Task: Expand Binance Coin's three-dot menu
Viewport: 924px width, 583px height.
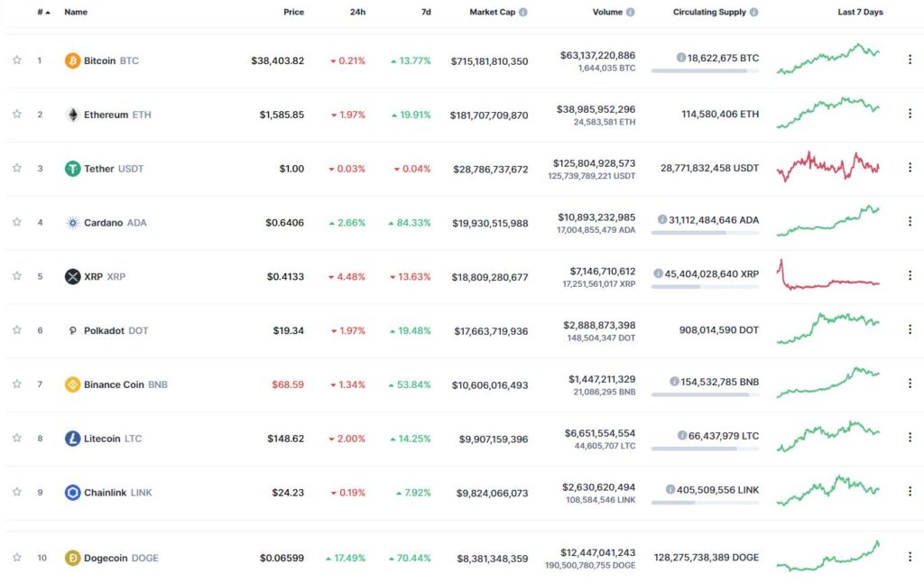Action: coord(910,384)
